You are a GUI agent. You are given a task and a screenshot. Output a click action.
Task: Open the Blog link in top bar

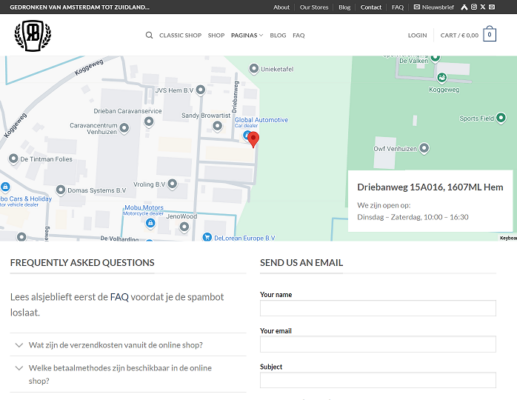(x=344, y=7)
